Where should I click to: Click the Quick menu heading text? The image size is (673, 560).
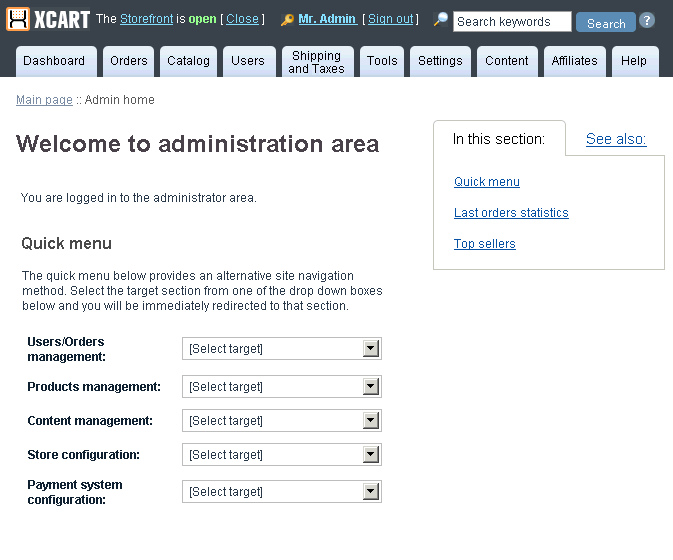coord(67,243)
